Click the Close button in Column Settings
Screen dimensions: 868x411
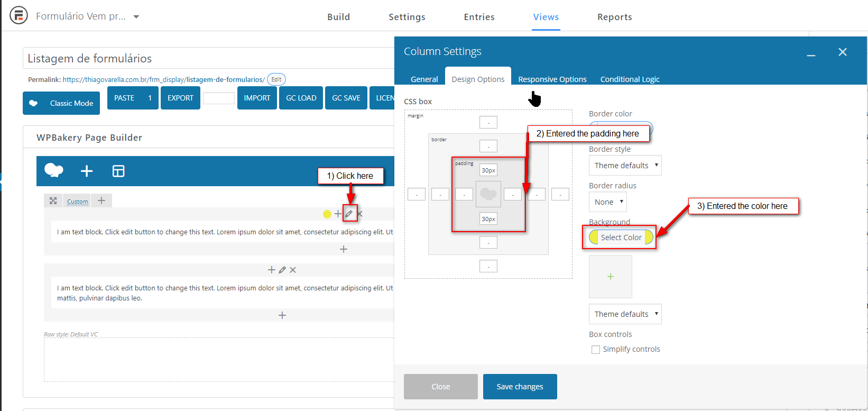coord(441,387)
